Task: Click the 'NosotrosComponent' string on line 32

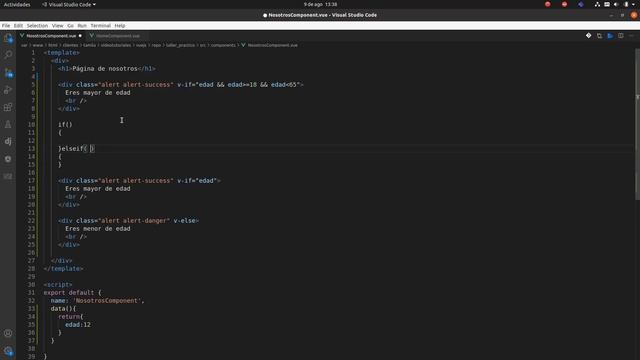Action: (107, 301)
